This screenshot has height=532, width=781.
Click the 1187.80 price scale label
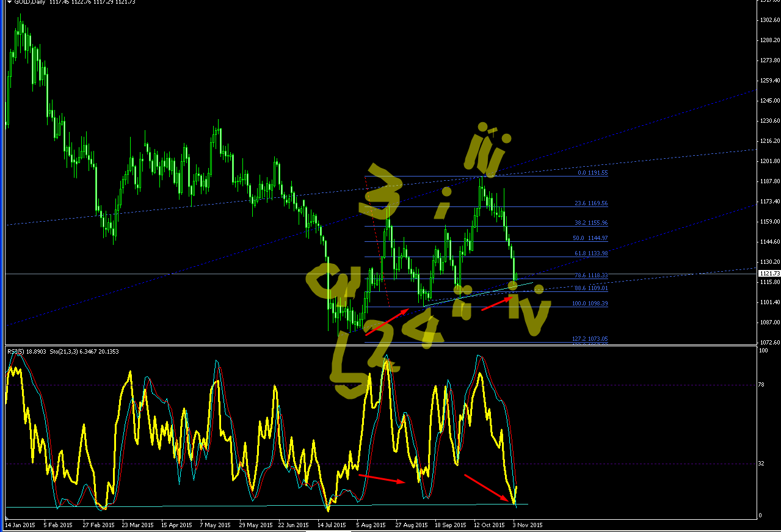pyautogui.click(x=771, y=181)
